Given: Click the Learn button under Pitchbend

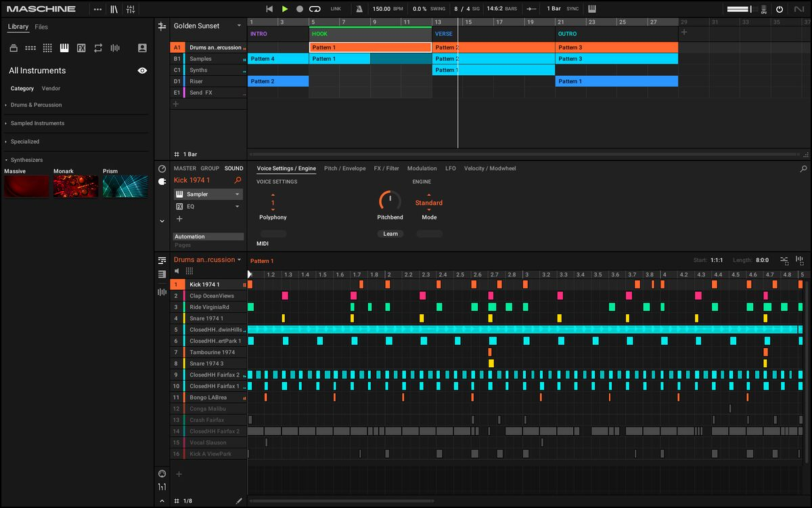Looking at the screenshot, I should point(390,234).
